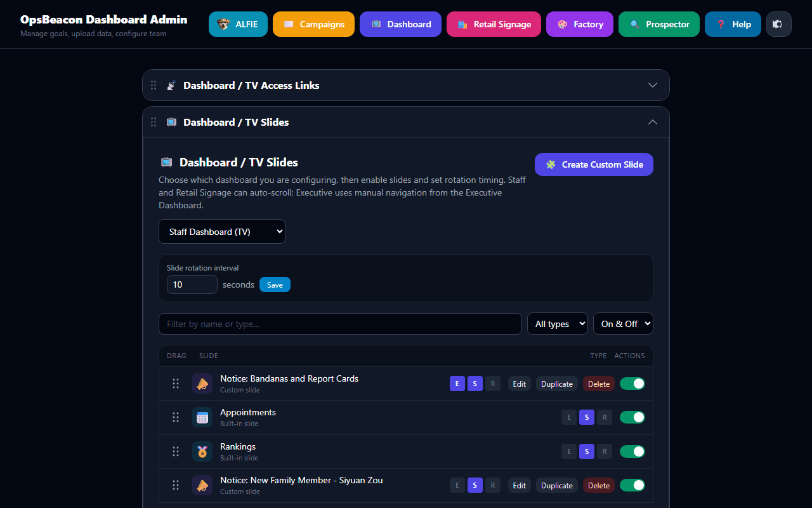Click calendar icon of Appointments slide
This screenshot has width=812, height=508.
(202, 417)
